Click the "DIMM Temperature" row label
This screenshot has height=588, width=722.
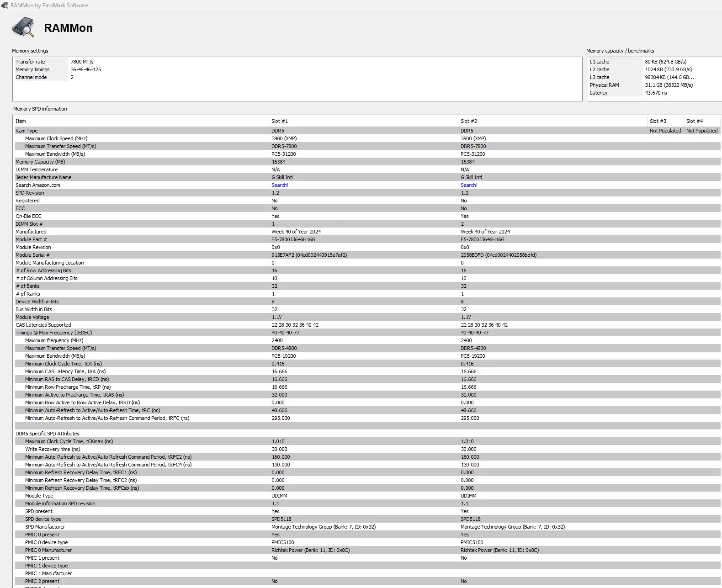[x=37, y=170]
